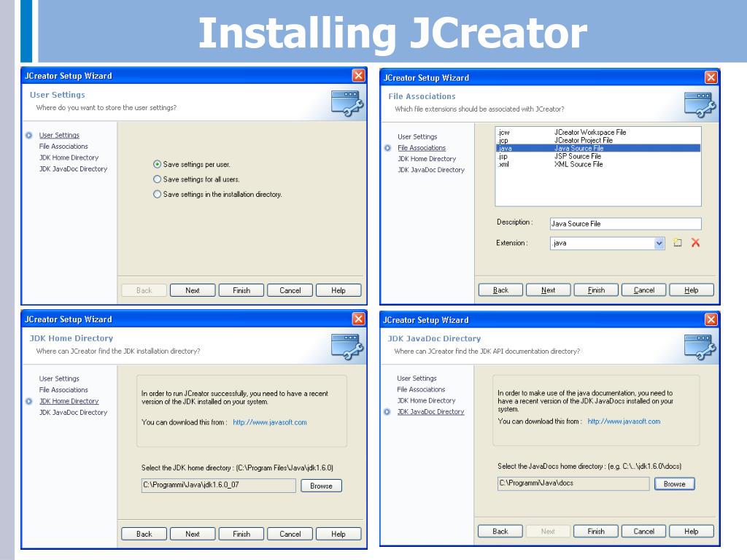The width and height of the screenshot is (747, 560).
Task: Open JDK Home Directory step in JavaDoc wizard
Action: [426, 400]
